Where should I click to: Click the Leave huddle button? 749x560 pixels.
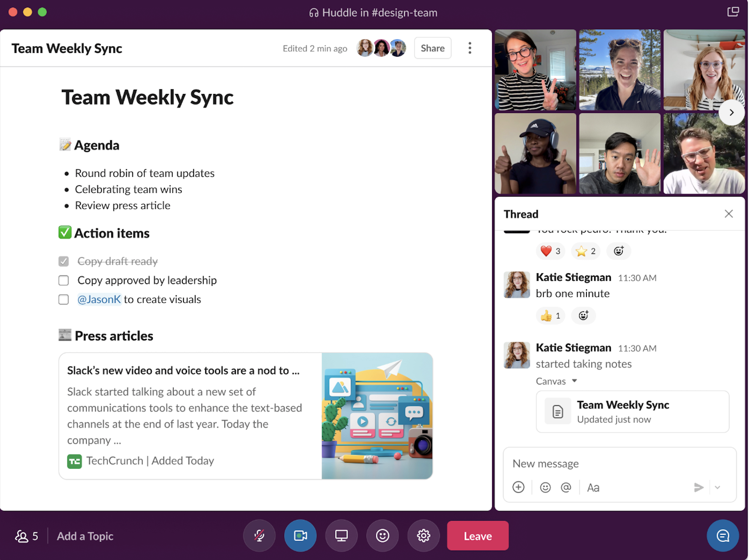coord(478,536)
